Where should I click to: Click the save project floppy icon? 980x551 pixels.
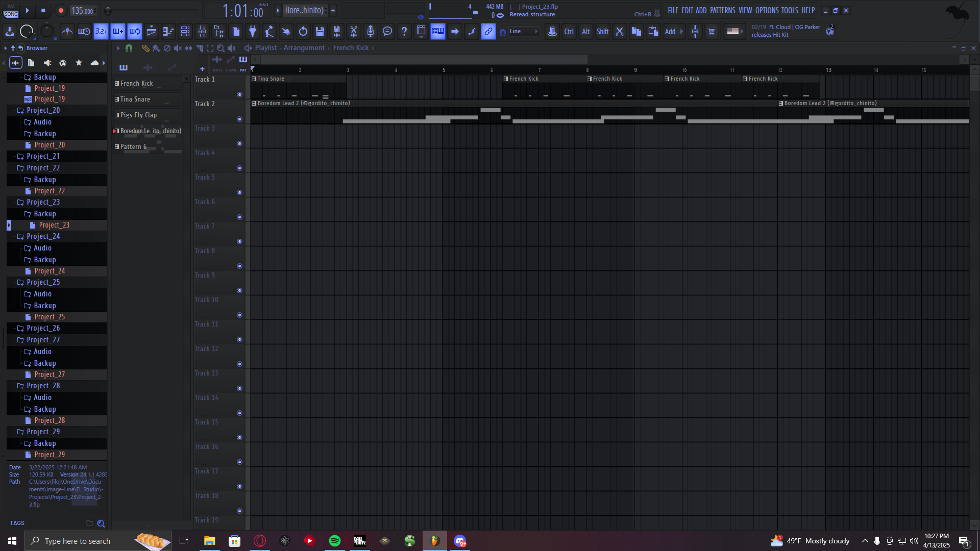(320, 32)
